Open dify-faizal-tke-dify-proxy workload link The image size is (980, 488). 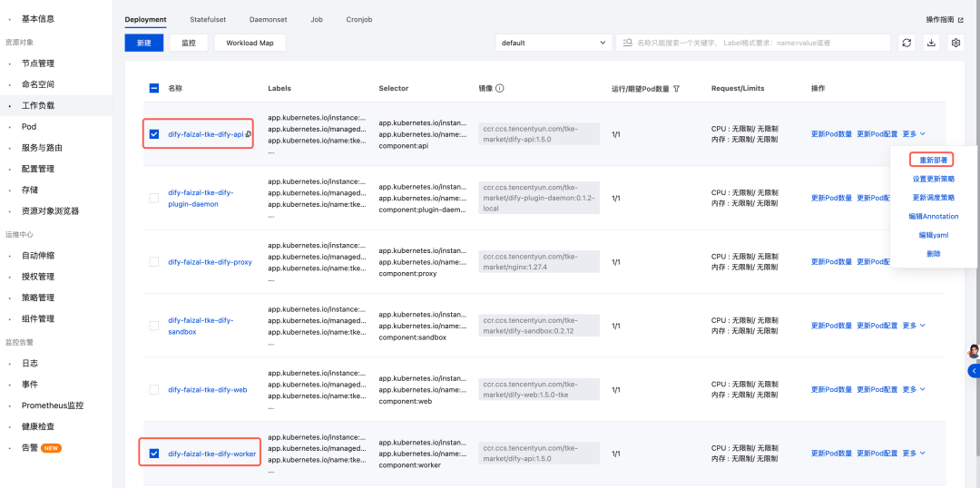[210, 262]
